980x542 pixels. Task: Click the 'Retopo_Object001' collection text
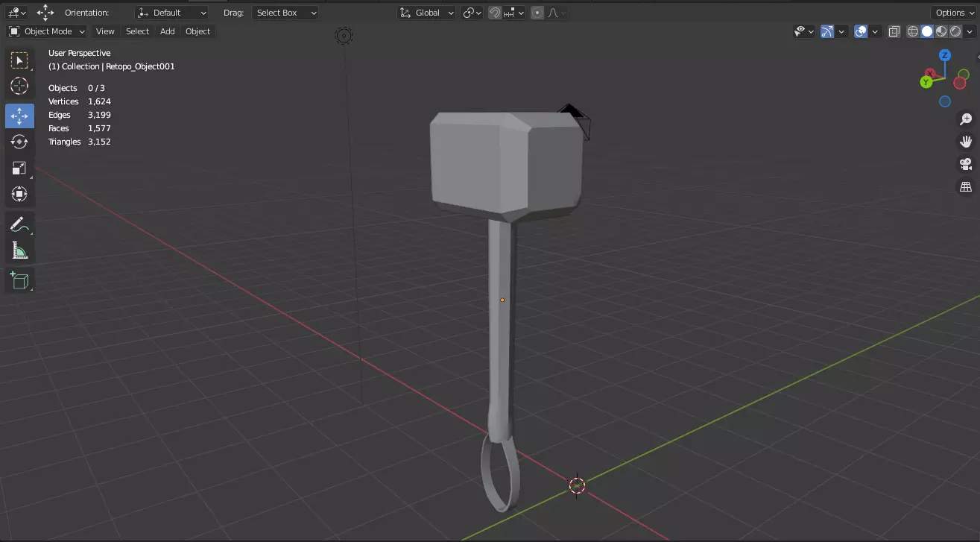pyautogui.click(x=140, y=66)
